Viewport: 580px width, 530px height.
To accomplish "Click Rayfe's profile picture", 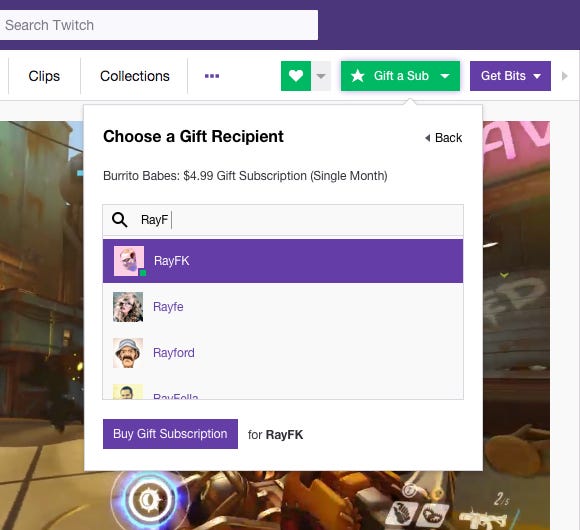I will coord(128,307).
